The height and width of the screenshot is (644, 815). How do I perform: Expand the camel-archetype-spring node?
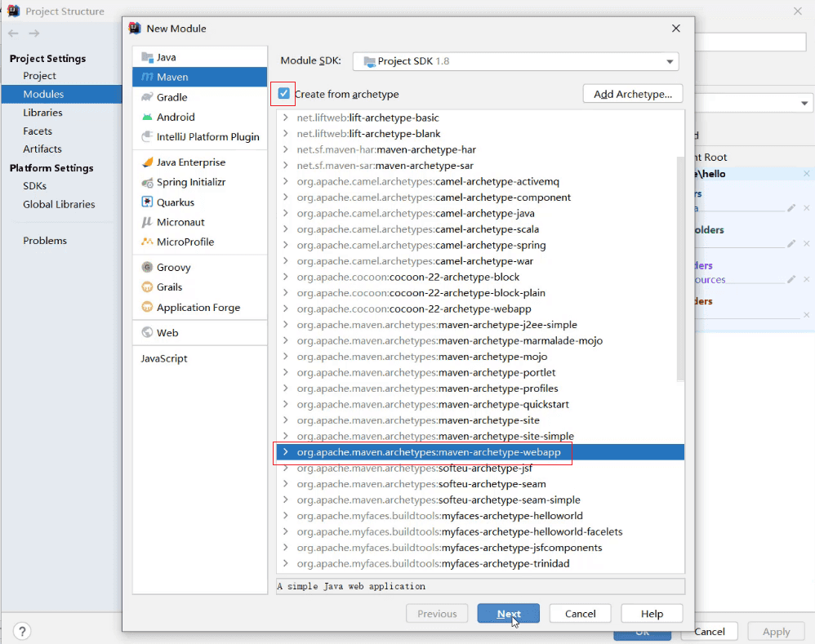285,245
